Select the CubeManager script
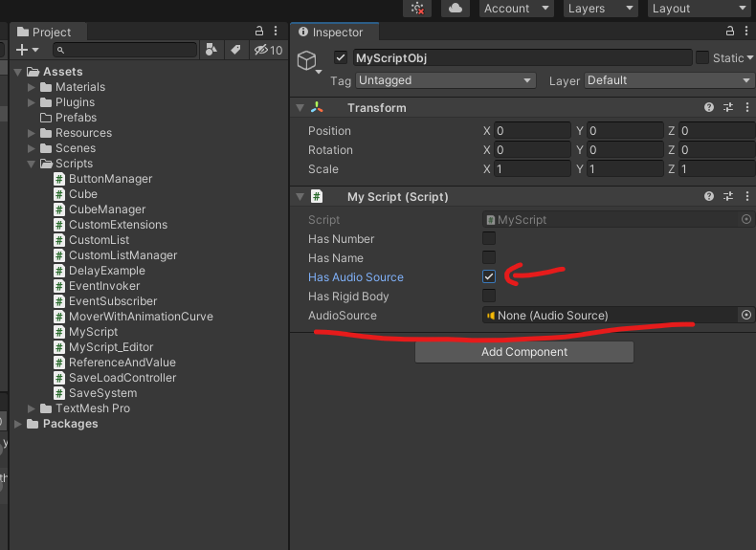756x550 pixels. [107, 209]
